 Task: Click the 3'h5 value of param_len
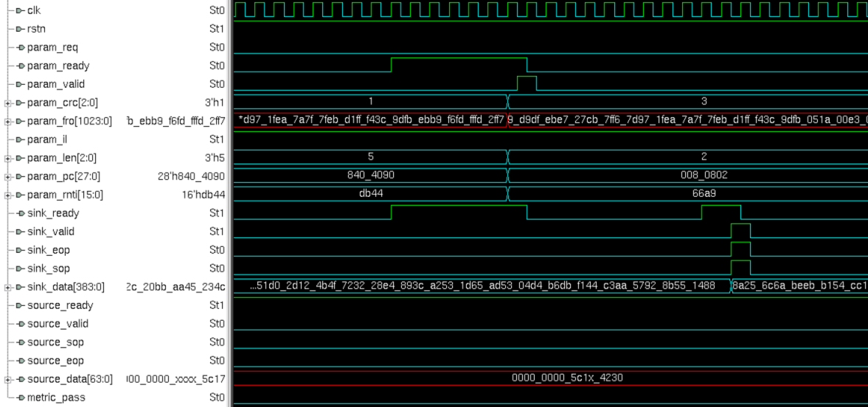coord(215,159)
